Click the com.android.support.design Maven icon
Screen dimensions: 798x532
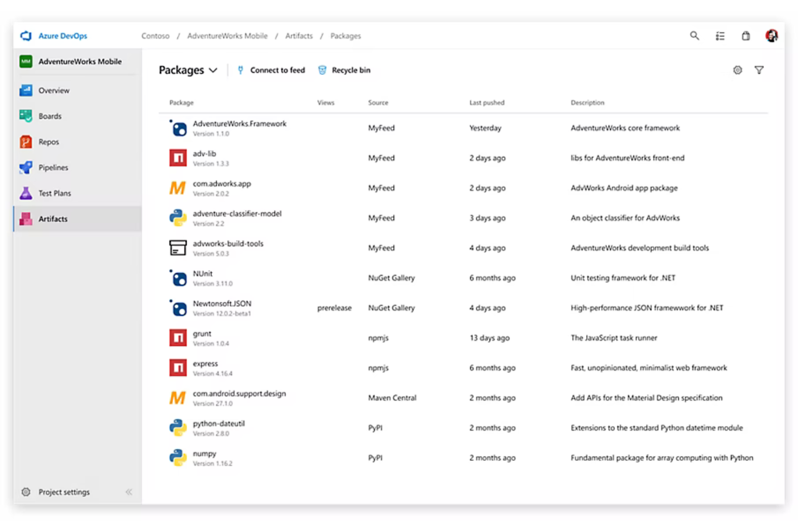click(177, 398)
